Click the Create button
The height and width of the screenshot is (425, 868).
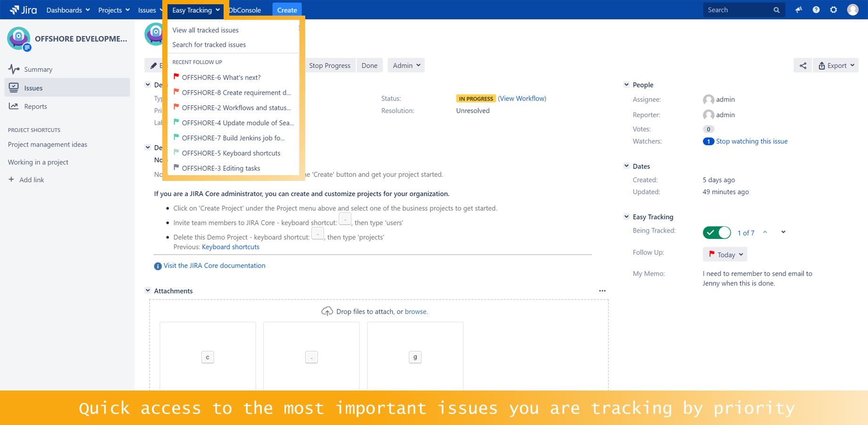(287, 10)
